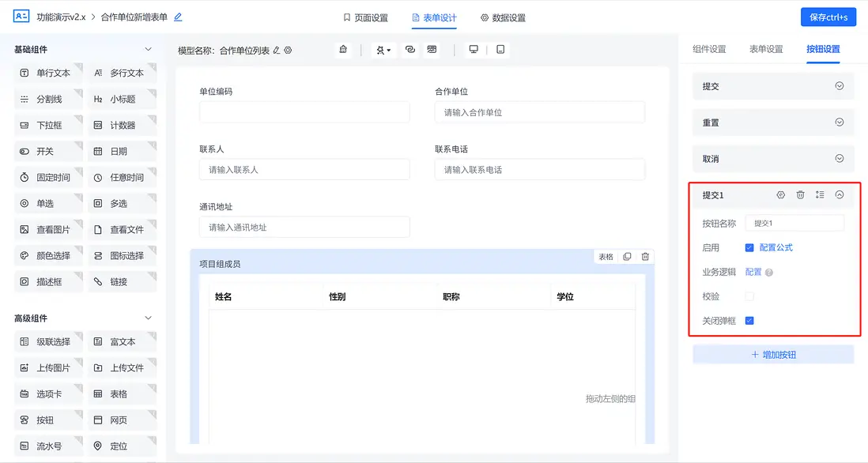868x463 pixels.
Task: Click the clear-form broom icon in toolbar
Action: [x=343, y=49]
